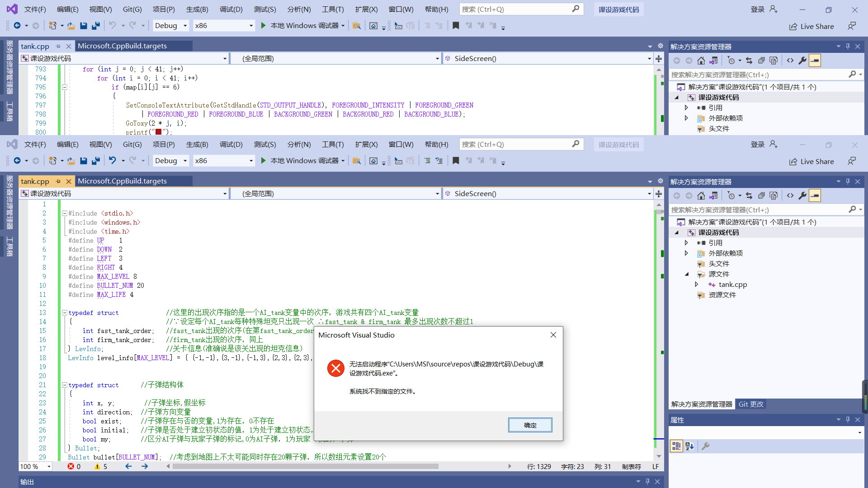Collapse the typedef struct block at line 13
The image size is (868, 488).
point(65,313)
